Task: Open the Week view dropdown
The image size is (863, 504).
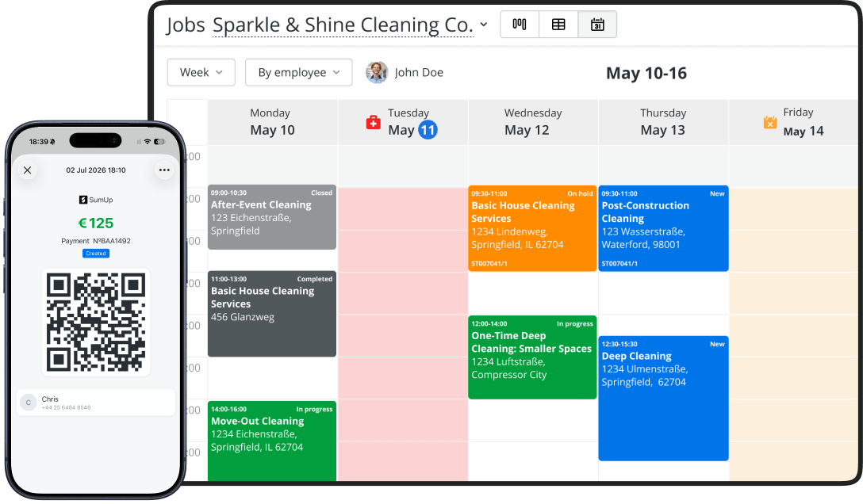Action: (201, 73)
